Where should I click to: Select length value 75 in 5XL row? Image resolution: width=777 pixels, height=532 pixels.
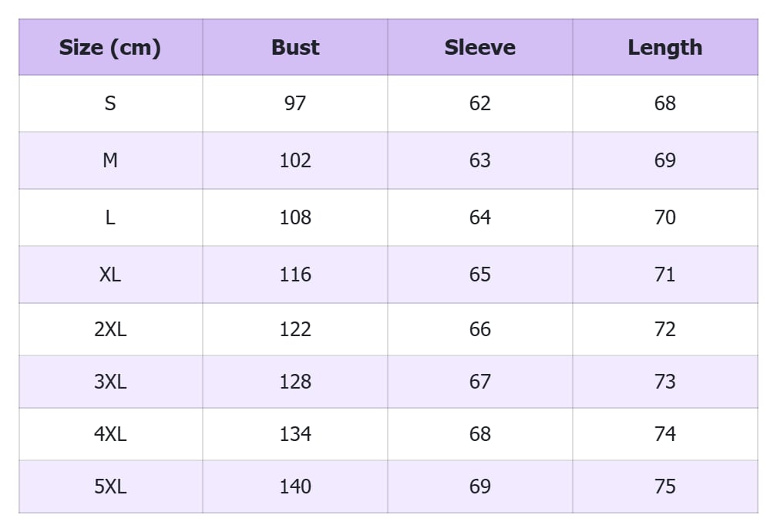point(664,487)
